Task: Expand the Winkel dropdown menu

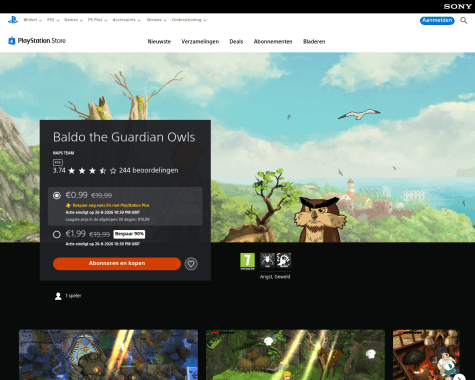Action: [x=32, y=20]
